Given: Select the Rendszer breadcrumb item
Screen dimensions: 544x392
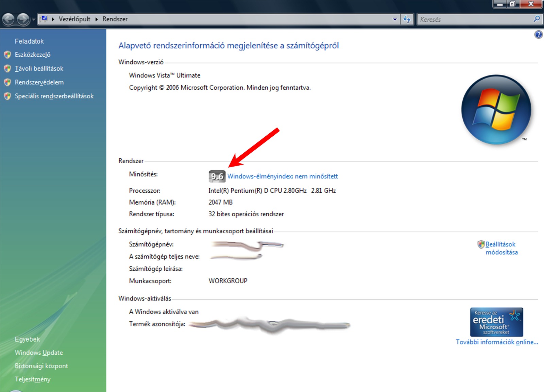Looking at the screenshot, I should tap(115, 19).
